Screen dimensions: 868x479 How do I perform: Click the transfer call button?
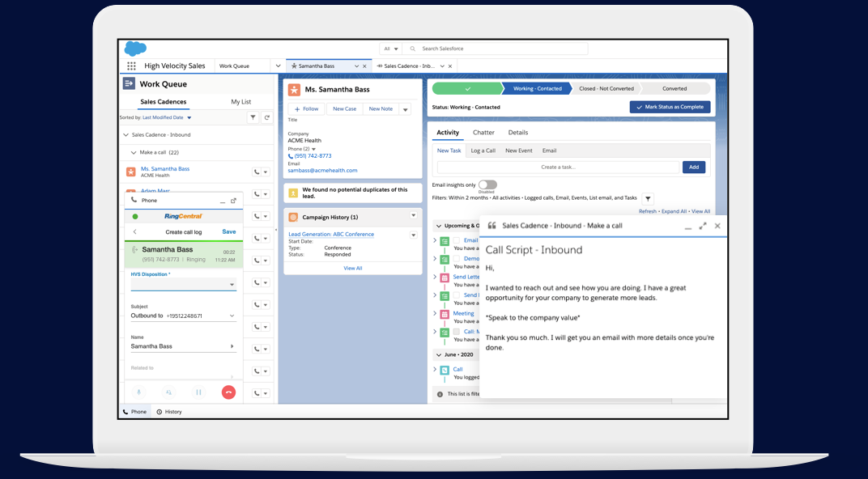(x=169, y=392)
